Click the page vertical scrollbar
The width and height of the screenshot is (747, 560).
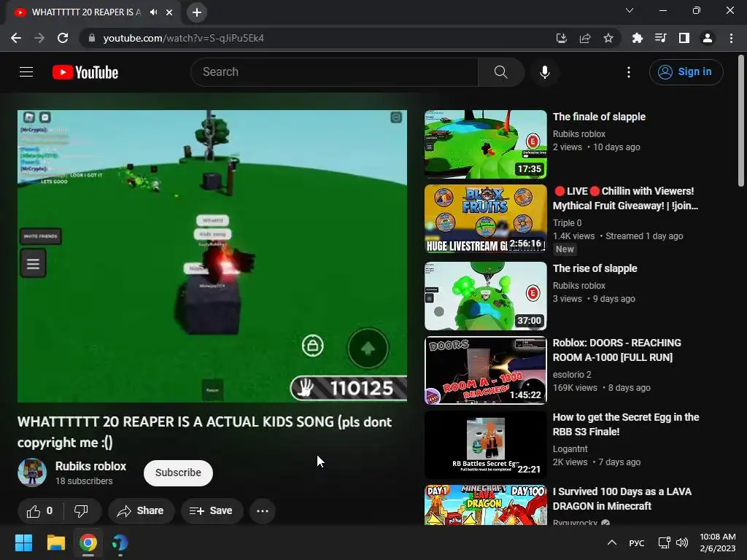741,120
